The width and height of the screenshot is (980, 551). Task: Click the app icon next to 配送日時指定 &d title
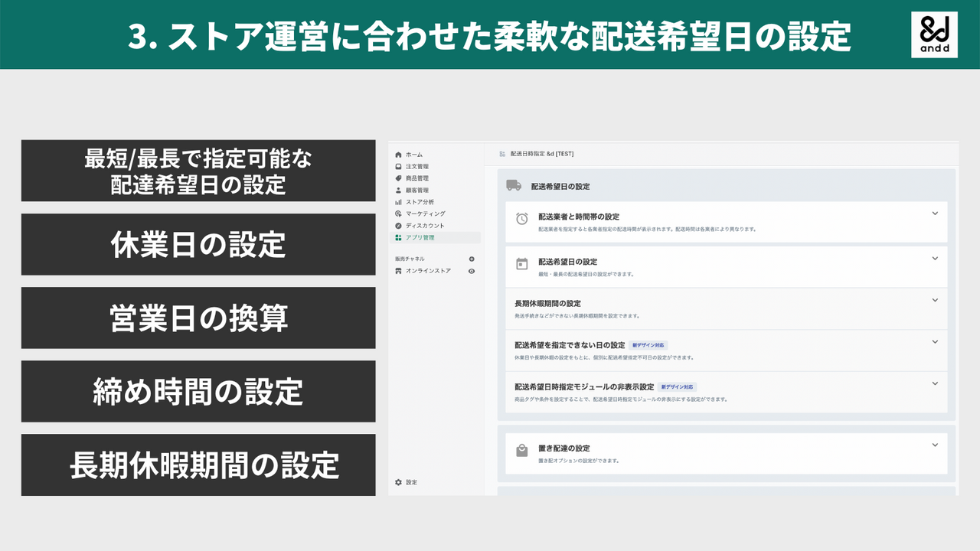tap(502, 154)
